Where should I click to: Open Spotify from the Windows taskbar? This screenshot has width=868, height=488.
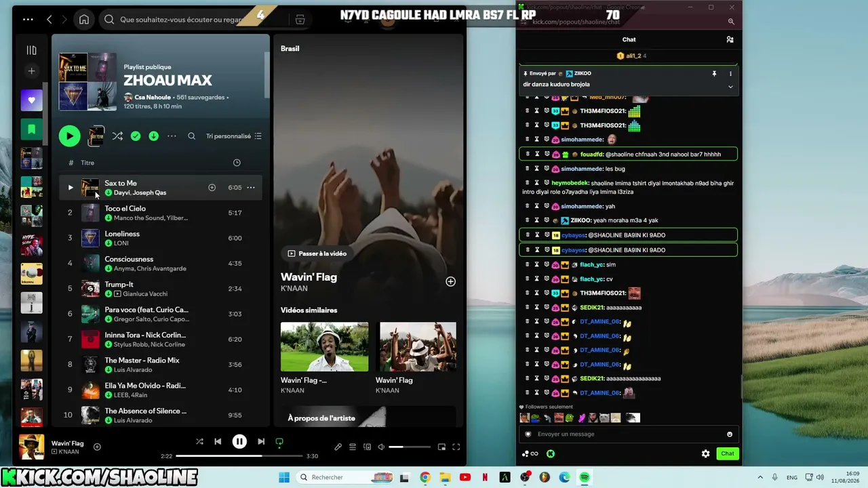tap(585, 477)
